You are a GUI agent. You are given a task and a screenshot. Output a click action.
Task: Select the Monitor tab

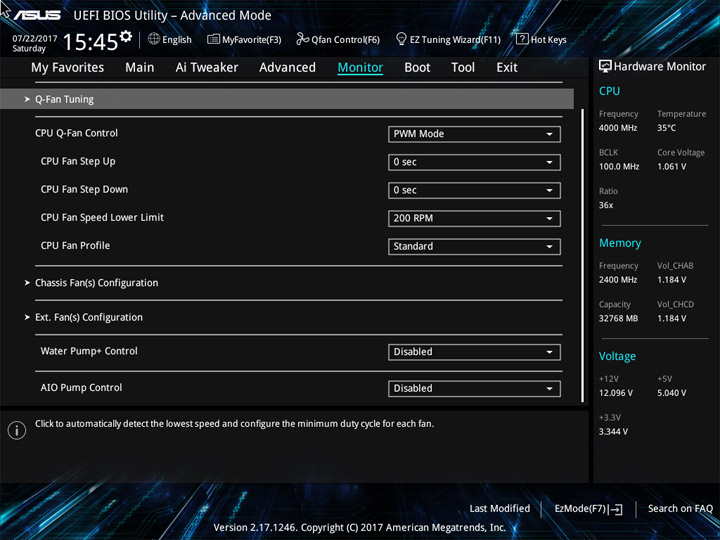(360, 68)
